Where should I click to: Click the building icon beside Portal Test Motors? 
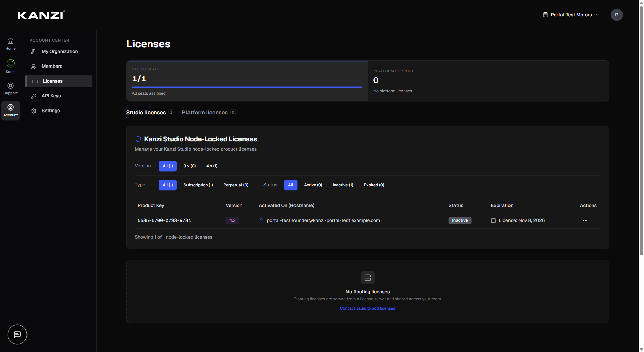point(545,15)
